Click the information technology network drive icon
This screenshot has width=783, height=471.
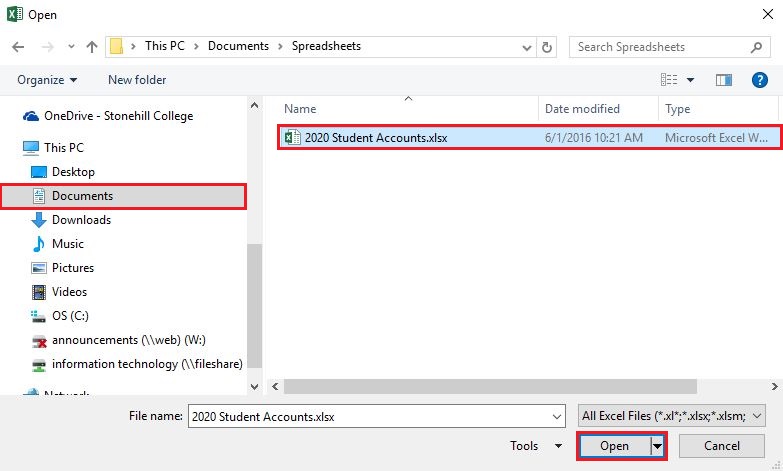tap(38, 366)
